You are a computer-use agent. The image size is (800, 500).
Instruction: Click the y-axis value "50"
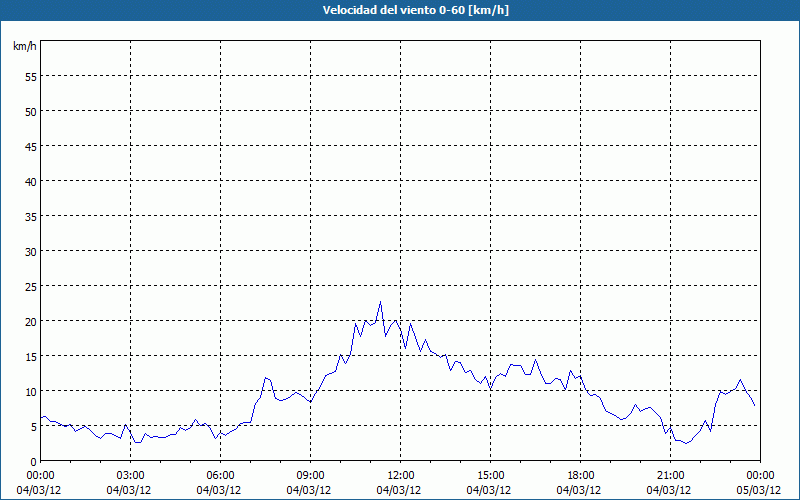[31, 111]
